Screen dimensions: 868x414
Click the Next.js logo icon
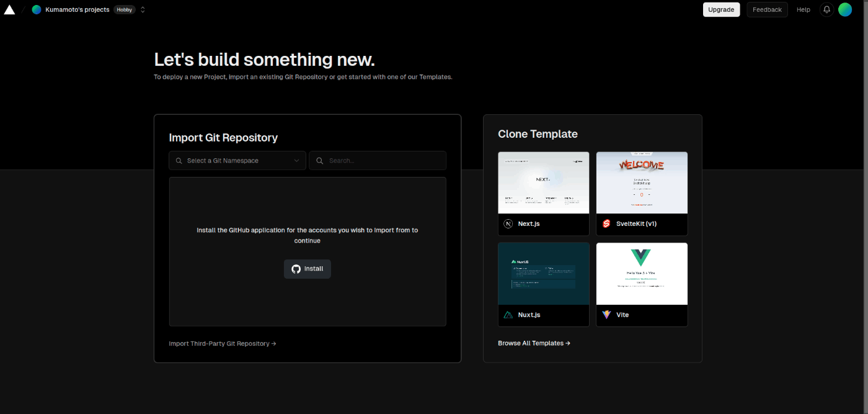[508, 223]
